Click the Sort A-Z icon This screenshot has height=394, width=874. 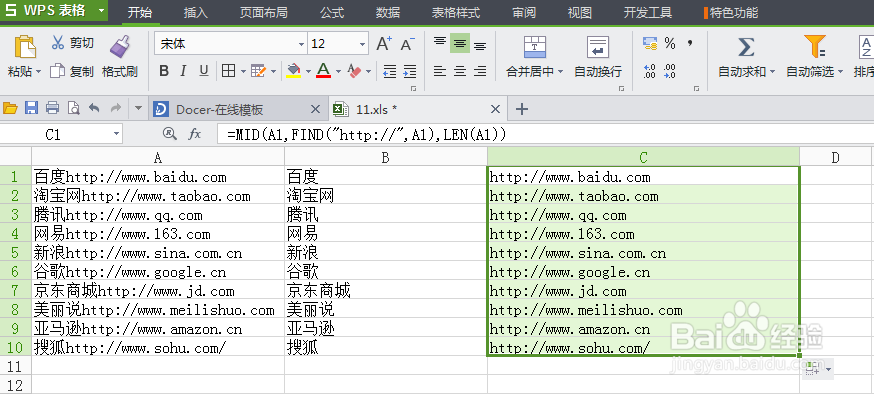click(866, 47)
